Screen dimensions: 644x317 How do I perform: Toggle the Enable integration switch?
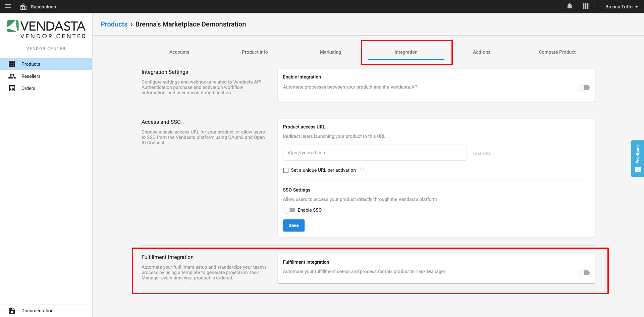tap(584, 88)
